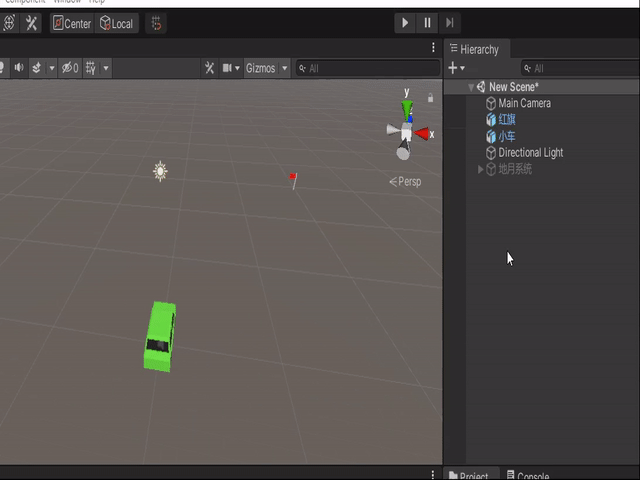Toggle scene effects (skybox/fog) icon
640x480 pixels.
tap(36, 67)
